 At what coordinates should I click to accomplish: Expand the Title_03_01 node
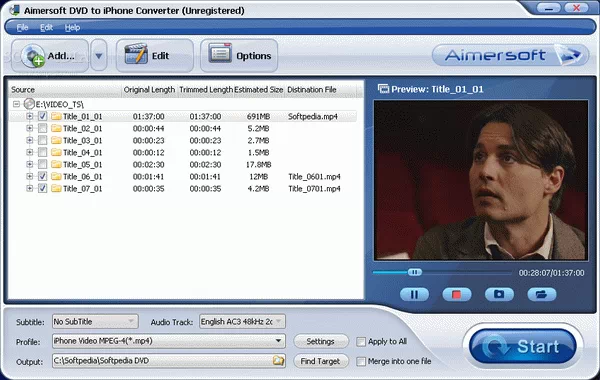29,140
